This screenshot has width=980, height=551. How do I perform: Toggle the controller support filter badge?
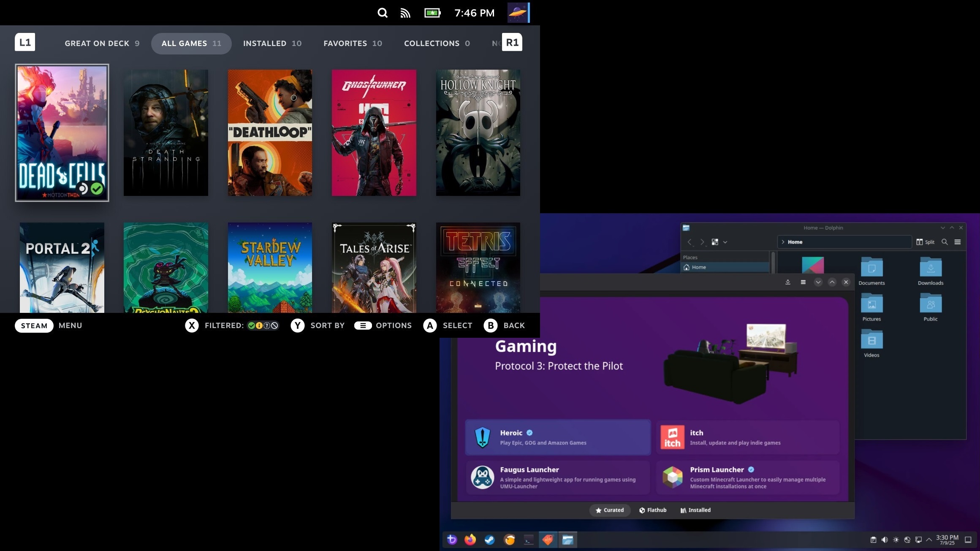click(259, 326)
